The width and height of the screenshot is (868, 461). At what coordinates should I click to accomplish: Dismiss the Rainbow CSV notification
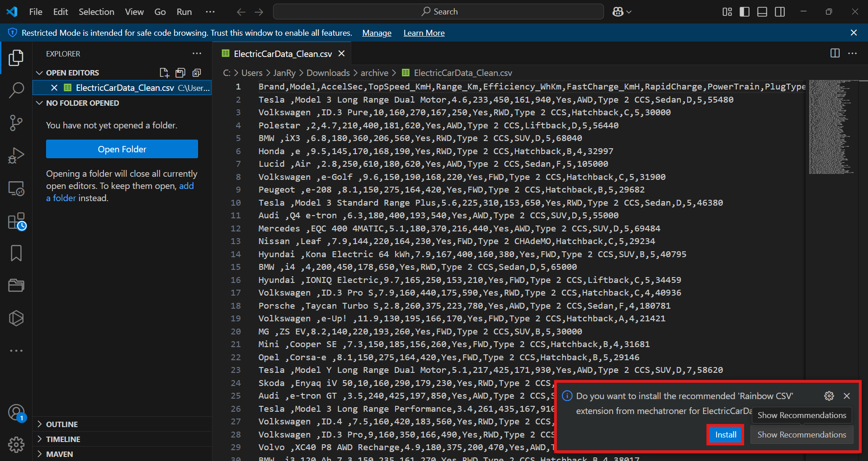pos(847,396)
